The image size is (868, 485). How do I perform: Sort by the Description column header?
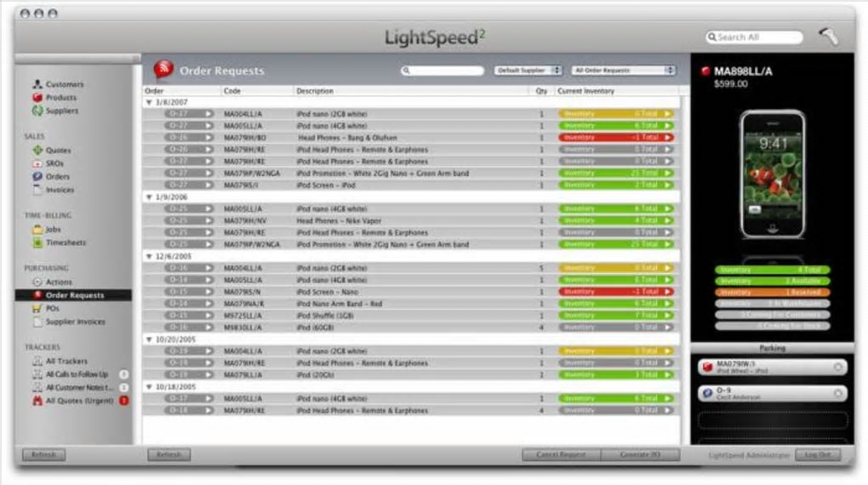(x=411, y=91)
